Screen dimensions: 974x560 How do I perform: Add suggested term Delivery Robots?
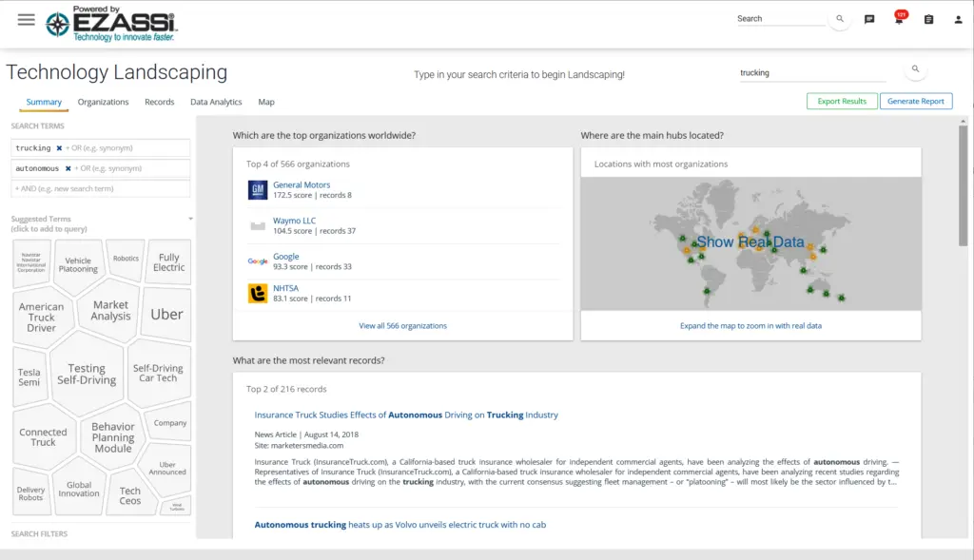click(x=30, y=493)
